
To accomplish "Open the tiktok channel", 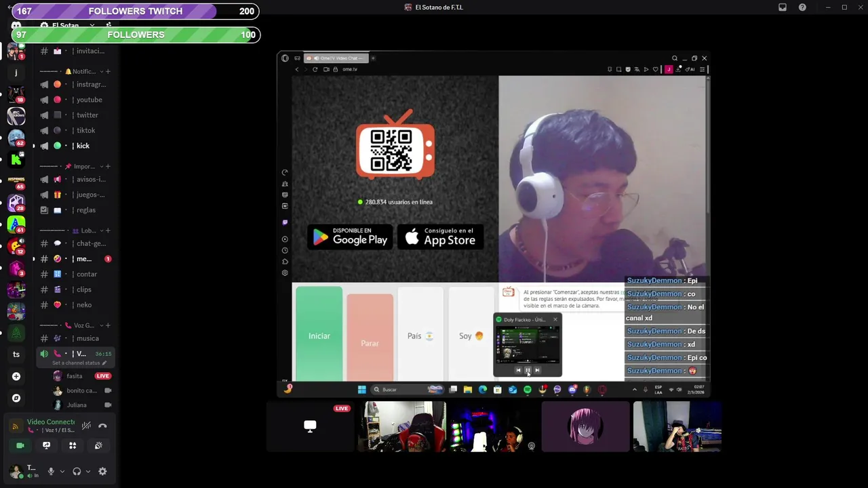I will coord(75,130).
